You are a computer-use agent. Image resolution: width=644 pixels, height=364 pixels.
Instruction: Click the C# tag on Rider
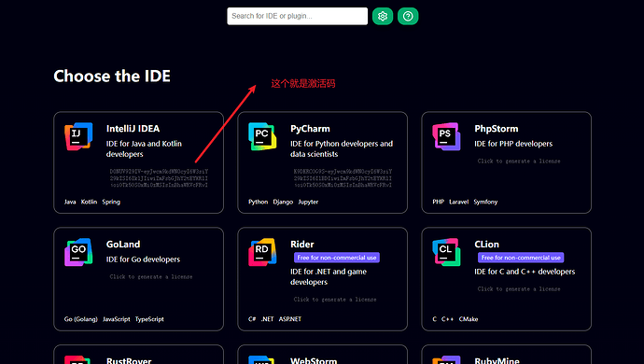[x=252, y=319]
